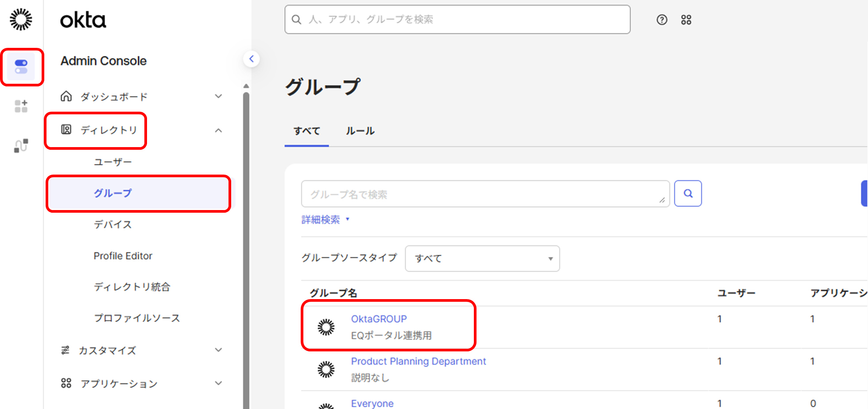Image resolution: width=868 pixels, height=409 pixels.
Task: Click the help question mark icon
Action: [662, 19]
